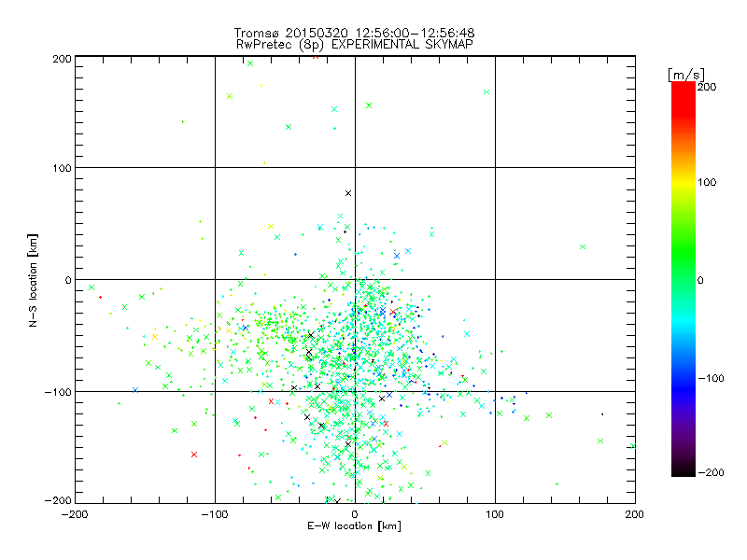Click the "E-W location [km]" axis label

click(354, 525)
